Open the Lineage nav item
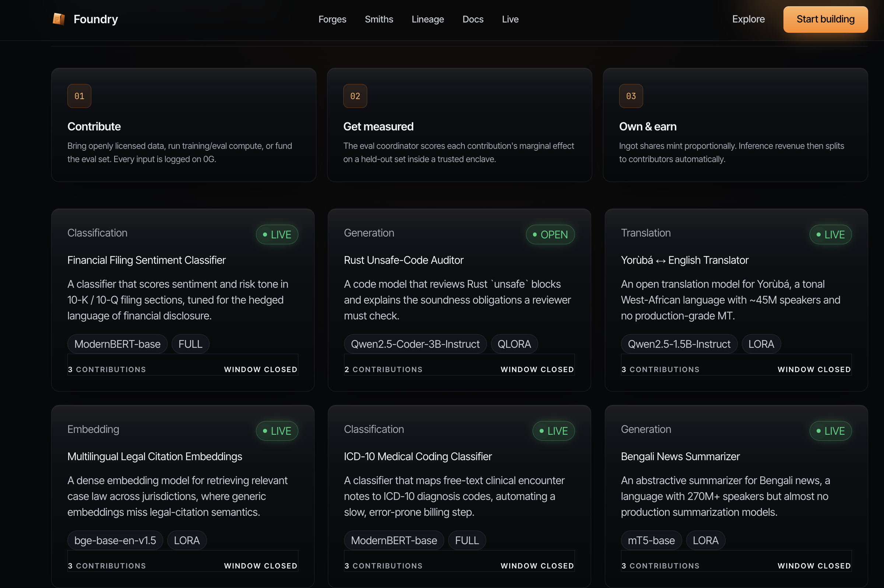This screenshot has width=884, height=588. [x=427, y=19]
